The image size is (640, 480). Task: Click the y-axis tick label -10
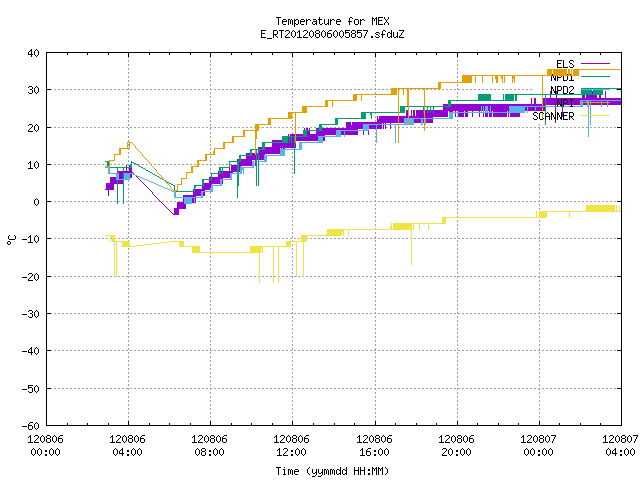31,239
